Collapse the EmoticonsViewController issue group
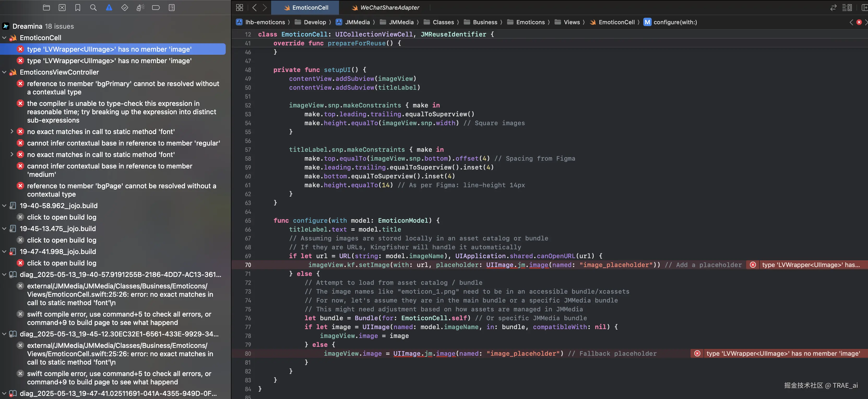This screenshot has height=399, width=868. (x=4, y=72)
